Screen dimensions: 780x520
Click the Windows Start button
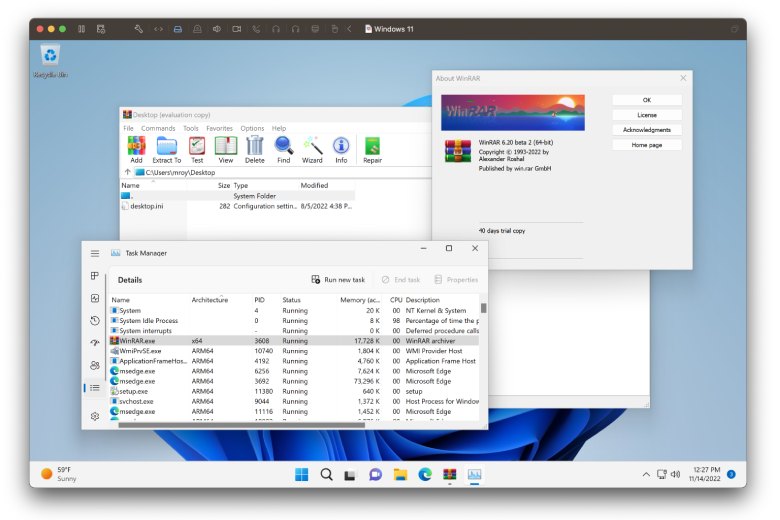(301, 475)
